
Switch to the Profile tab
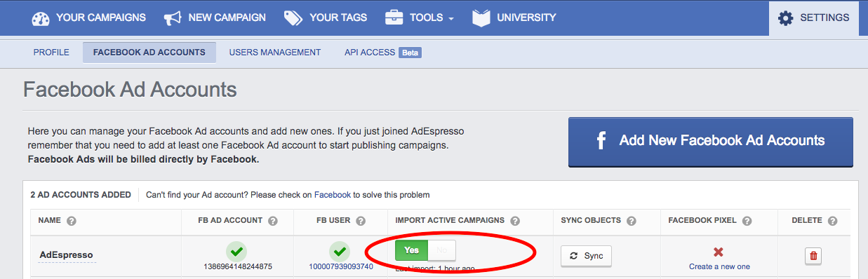(x=51, y=53)
